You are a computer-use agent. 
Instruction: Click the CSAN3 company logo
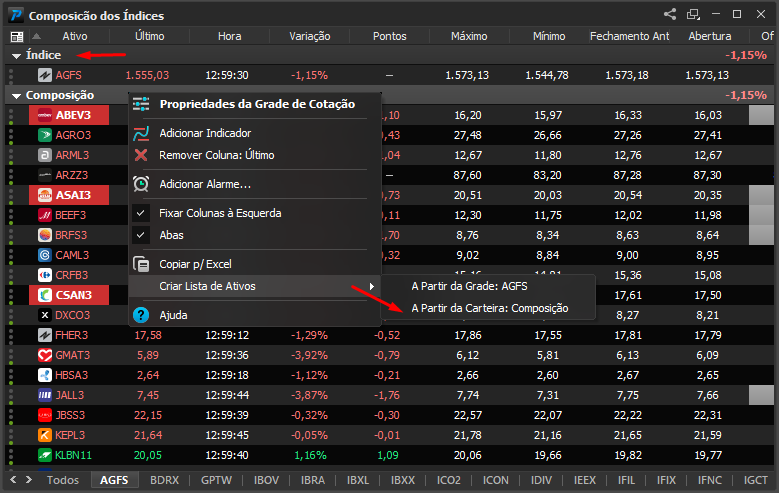click(x=45, y=295)
